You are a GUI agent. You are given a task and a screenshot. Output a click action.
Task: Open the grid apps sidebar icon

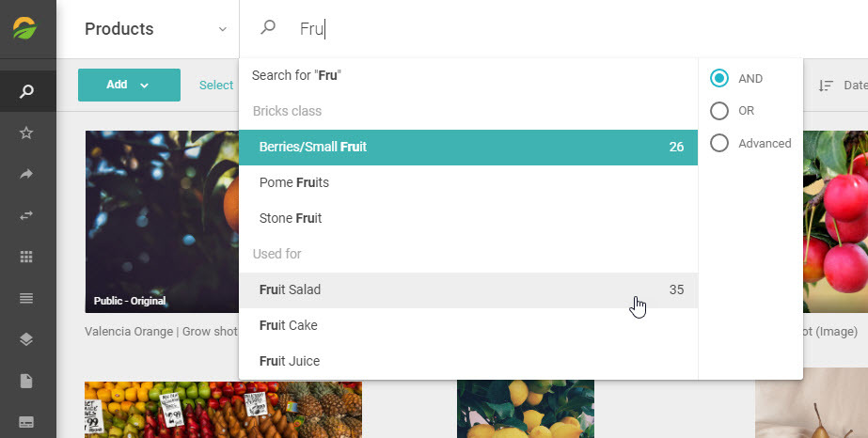[x=26, y=257]
